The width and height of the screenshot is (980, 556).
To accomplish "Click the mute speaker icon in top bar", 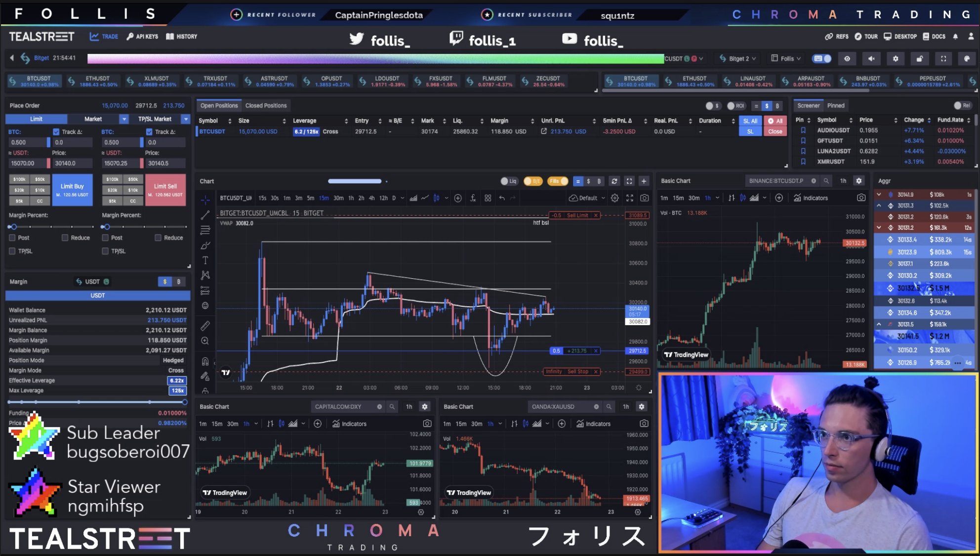I will [871, 58].
